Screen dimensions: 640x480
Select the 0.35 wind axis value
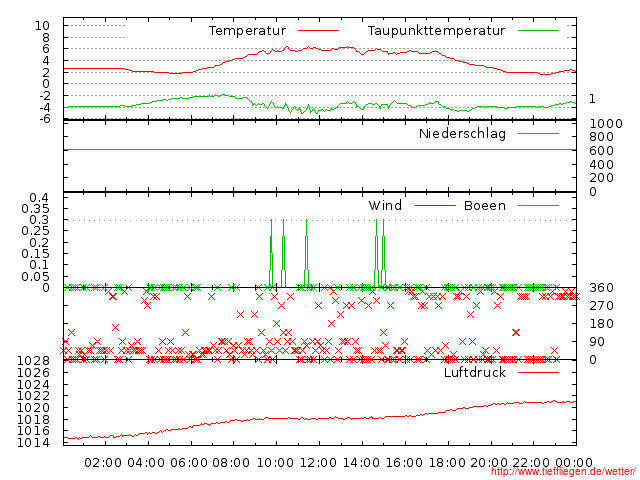[x=36, y=209]
